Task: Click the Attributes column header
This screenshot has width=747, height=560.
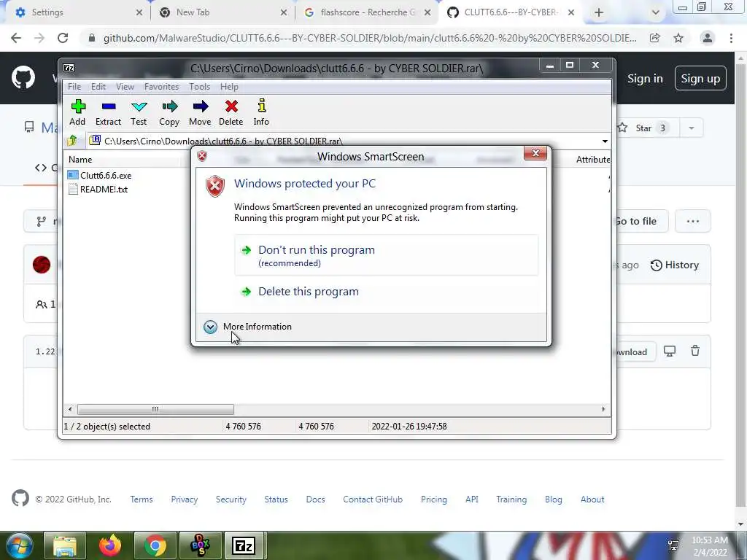Action: pos(592,160)
